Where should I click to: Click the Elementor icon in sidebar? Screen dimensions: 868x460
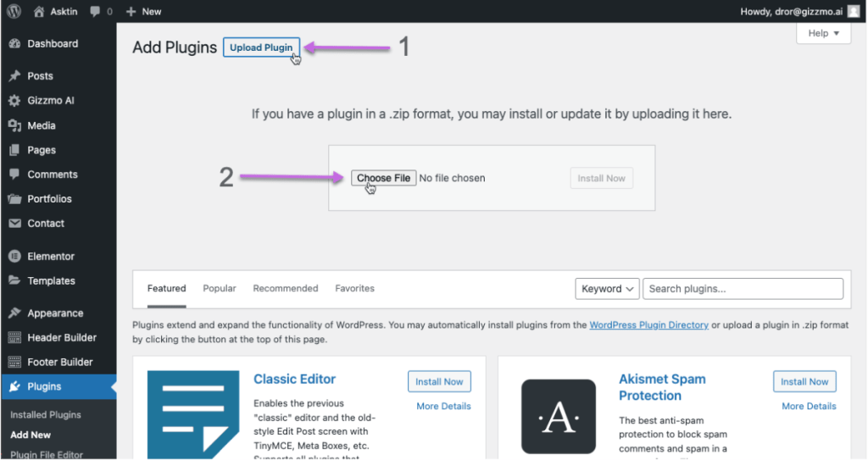14,257
